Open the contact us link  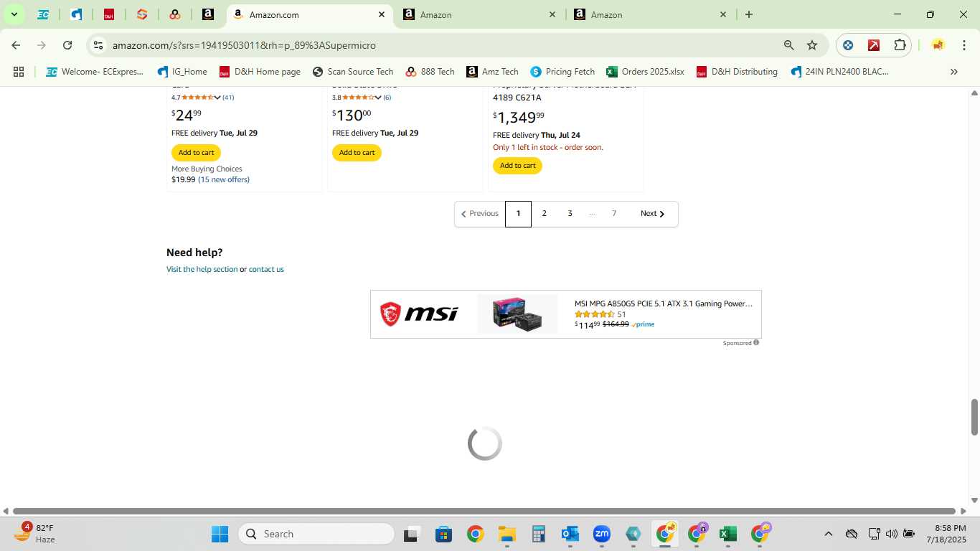click(x=266, y=270)
